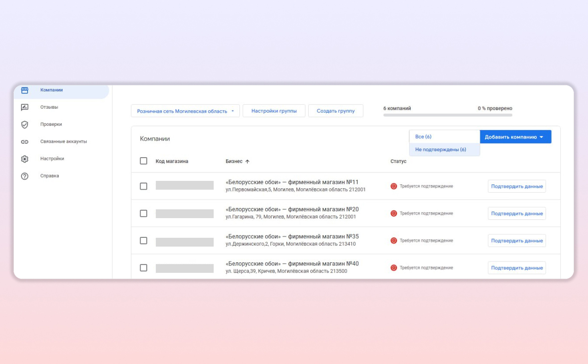This screenshot has height=364, width=588.
Task: Click the Проверки shield check icon
Action: click(x=25, y=124)
